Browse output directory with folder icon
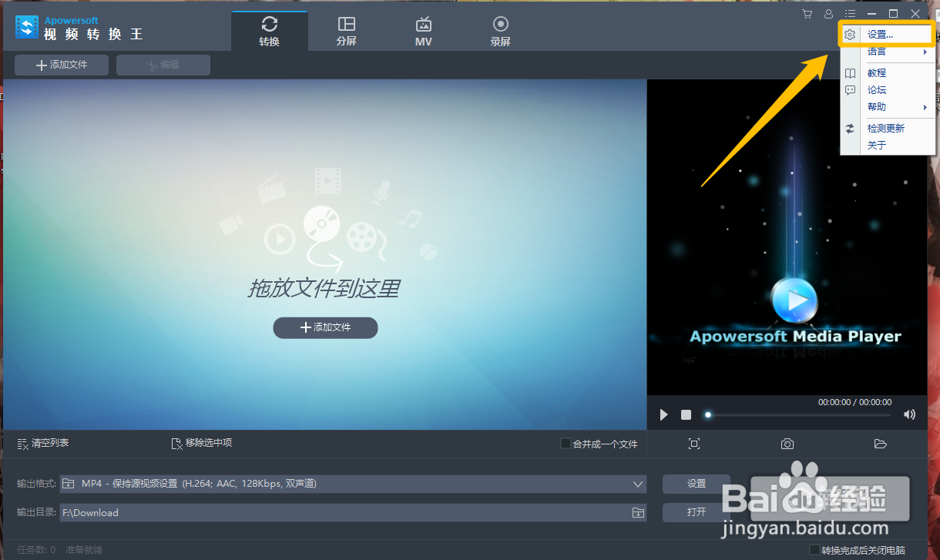This screenshot has width=940, height=560. (638, 512)
